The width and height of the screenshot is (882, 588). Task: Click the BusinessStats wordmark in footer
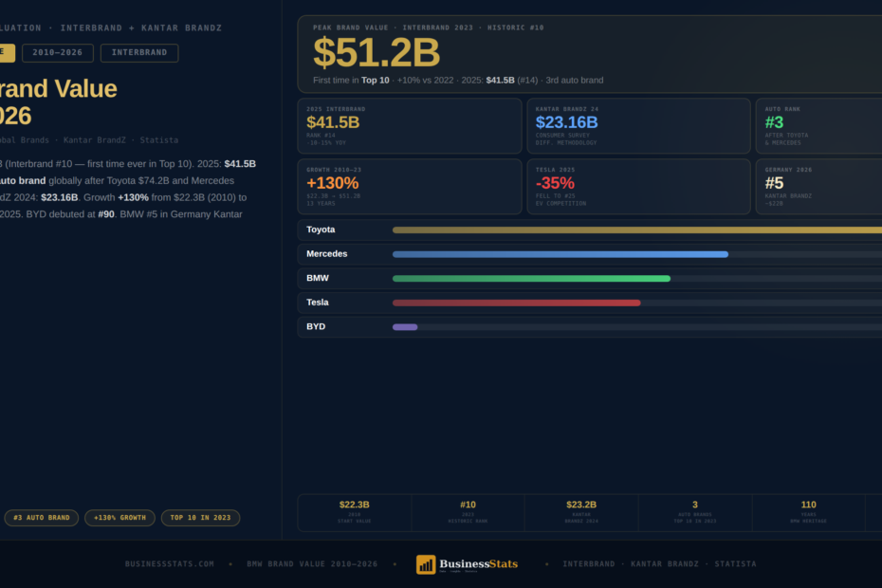coord(479,563)
